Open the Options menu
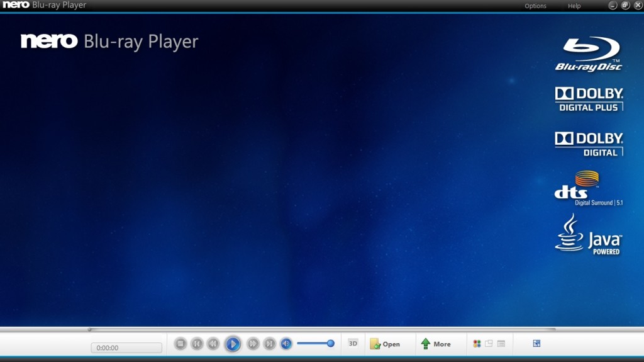The image size is (644, 362). point(535,6)
